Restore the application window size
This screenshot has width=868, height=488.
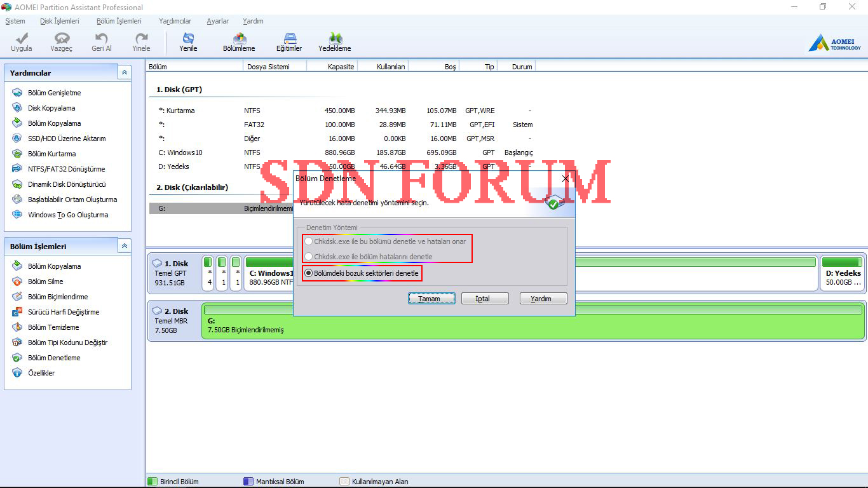pos(823,7)
